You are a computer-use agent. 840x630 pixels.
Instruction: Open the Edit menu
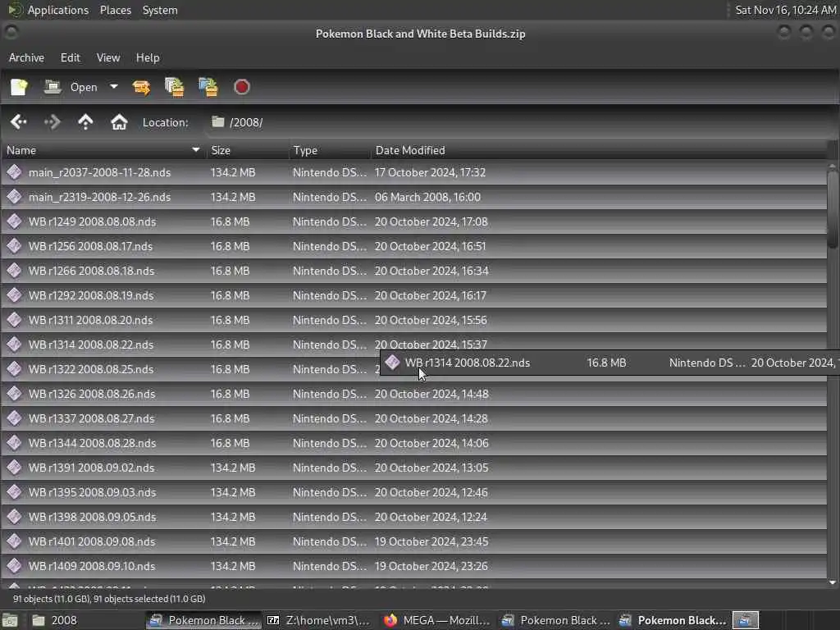[x=71, y=57]
